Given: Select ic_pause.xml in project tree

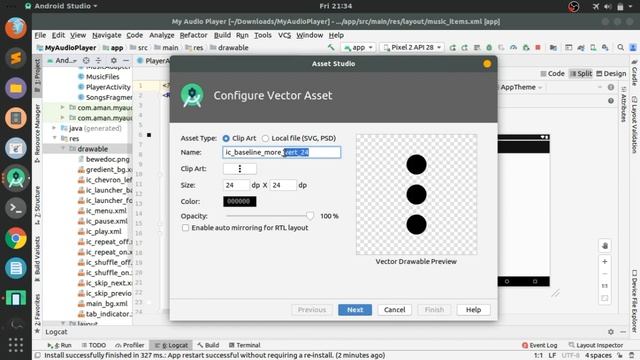Looking at the screenshot, I should (x=102, y=221).
